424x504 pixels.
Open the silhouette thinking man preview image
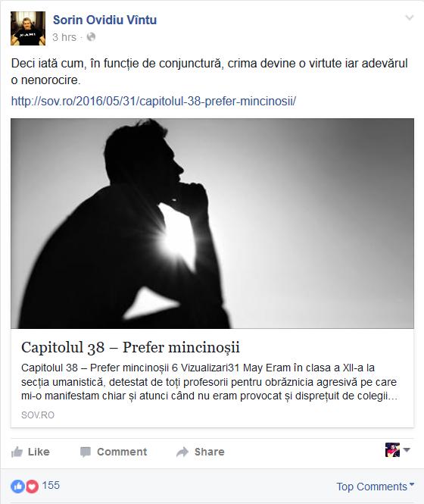pyautogui.click(x=212, y=224)
